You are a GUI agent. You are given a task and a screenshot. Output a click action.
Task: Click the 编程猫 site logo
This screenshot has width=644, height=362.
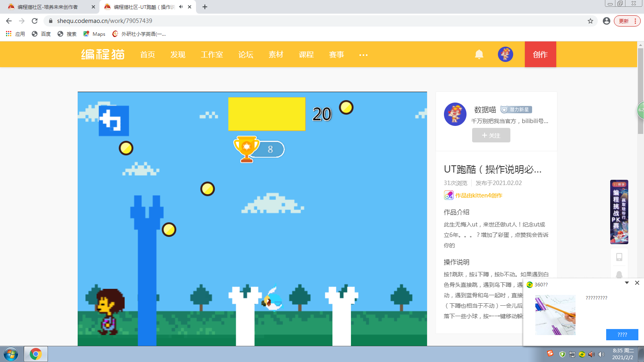pos(103,54)
